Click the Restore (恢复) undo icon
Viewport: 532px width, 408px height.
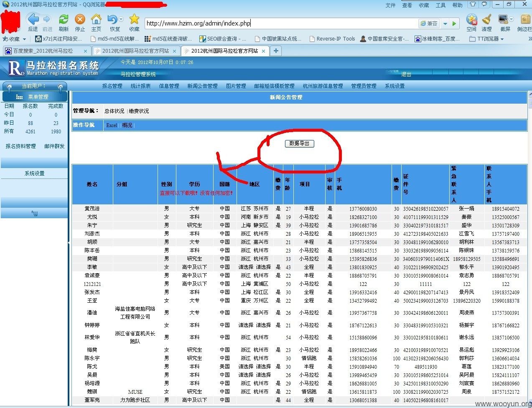click(112, 19)
